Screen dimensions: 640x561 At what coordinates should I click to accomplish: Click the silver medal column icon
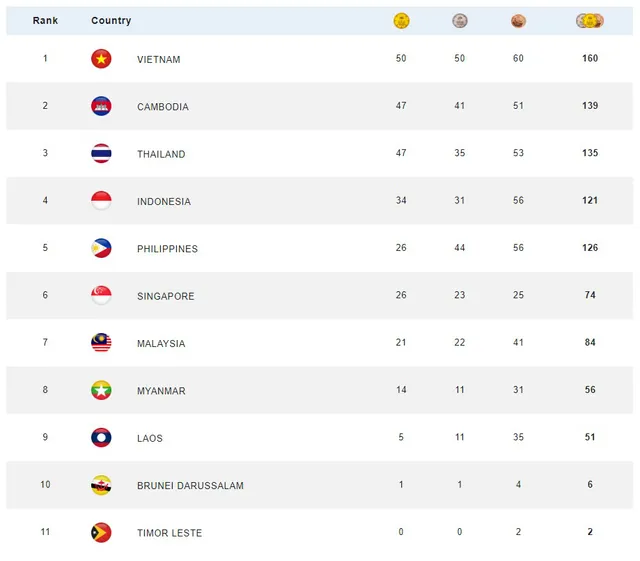point(459,20)
